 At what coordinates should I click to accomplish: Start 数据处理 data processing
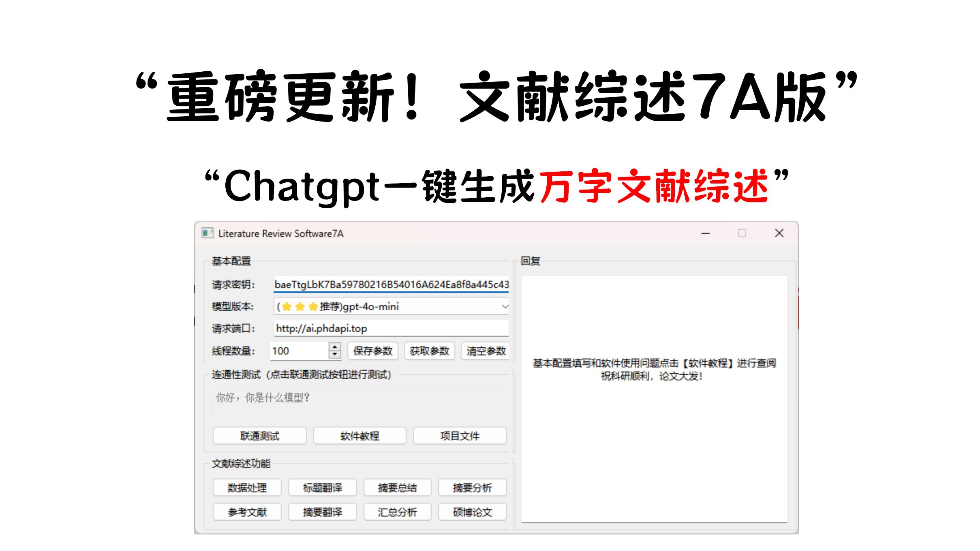(247, 488)
